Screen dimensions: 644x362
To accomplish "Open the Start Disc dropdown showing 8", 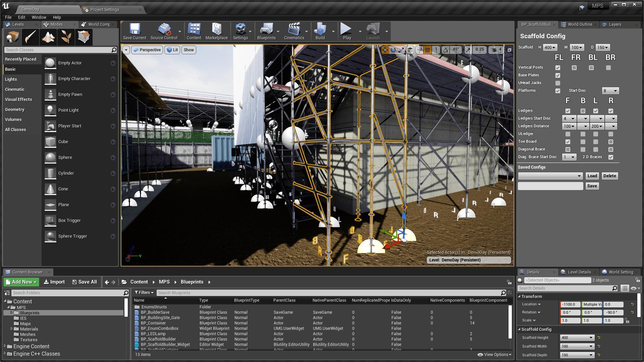I will pyautogui.click(x=610, y=90).
